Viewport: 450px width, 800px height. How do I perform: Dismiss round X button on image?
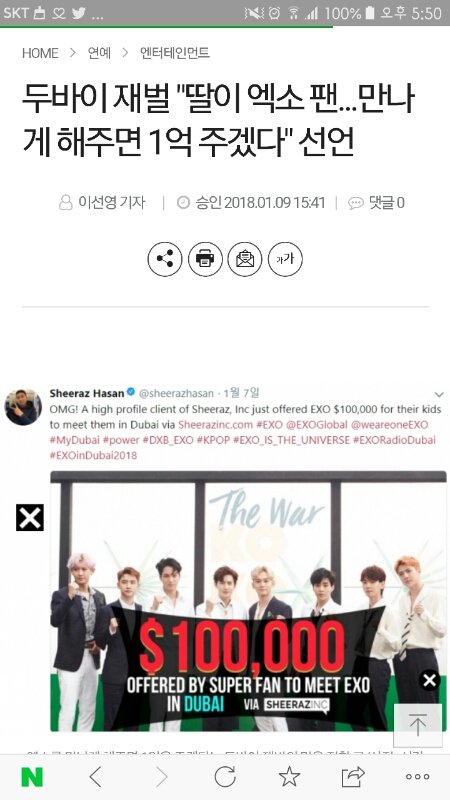(x=430, y=680)
